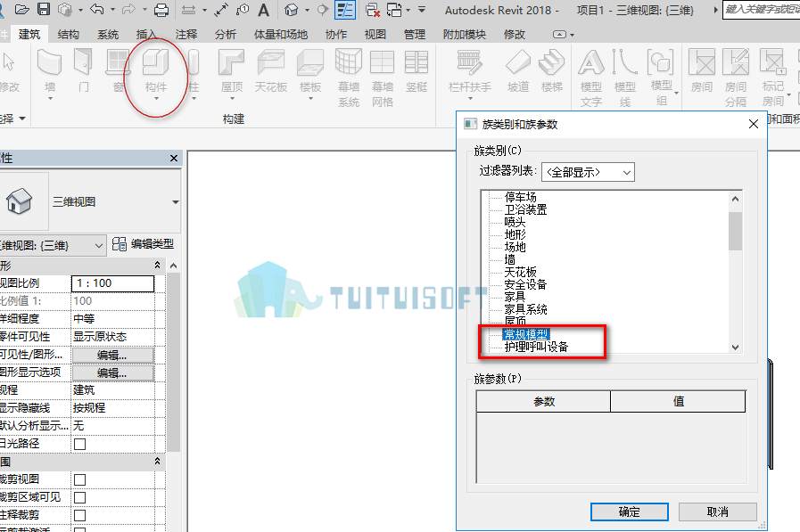Viewport: 800px width, 532px height.
Task: Select the 幕墙网格 (Curtain Grid) tool
Action: click(x=382, y=78)
